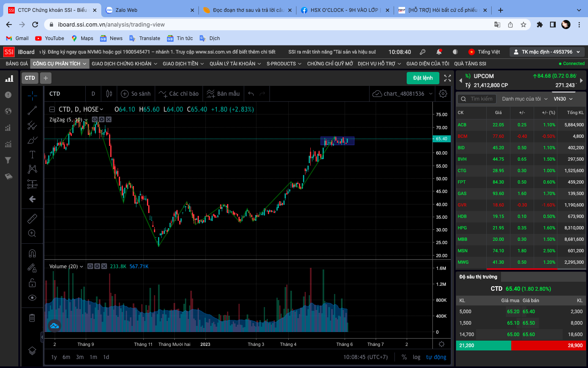Open 'Các chỉ báo' indicators
The width and height of the screenshot is (588, 368).
click(x=178, y=94)
